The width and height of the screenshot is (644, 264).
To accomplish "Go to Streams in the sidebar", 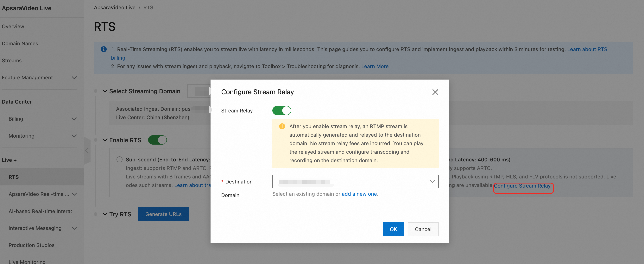I will click(x=12, y=60).
